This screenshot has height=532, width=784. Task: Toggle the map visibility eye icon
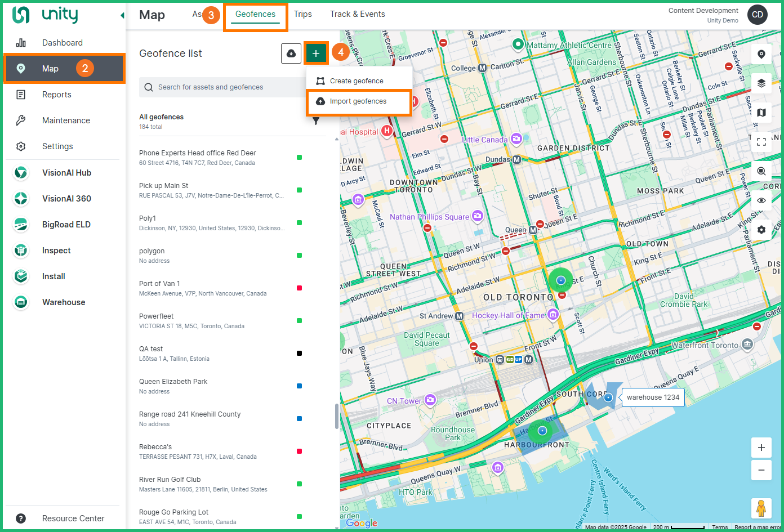coord(761,200)
